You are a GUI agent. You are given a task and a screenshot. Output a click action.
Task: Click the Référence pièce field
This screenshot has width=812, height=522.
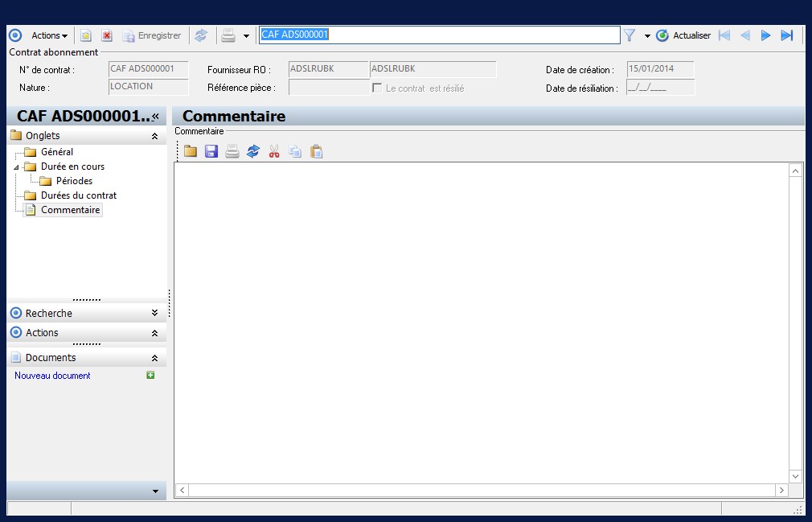(329, 88)
